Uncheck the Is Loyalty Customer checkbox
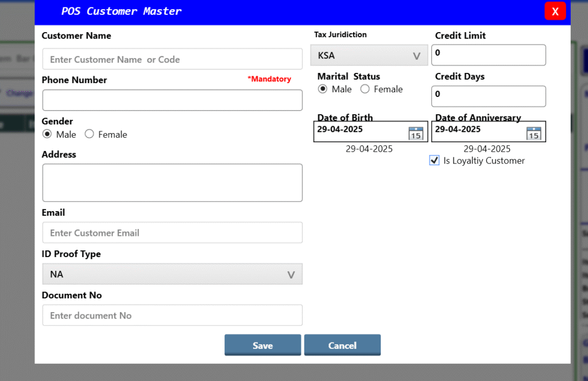This screenshot has height=381, width=588. tap(434, 161)
